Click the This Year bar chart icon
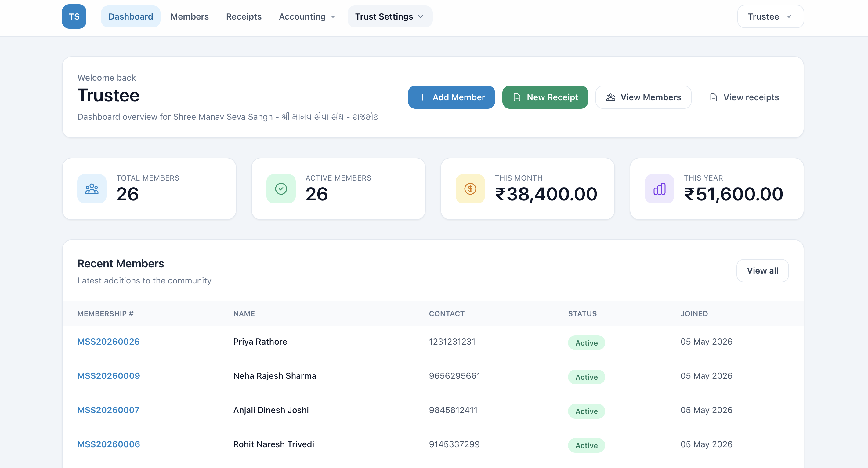868x468 pixels. click(660, 189)
